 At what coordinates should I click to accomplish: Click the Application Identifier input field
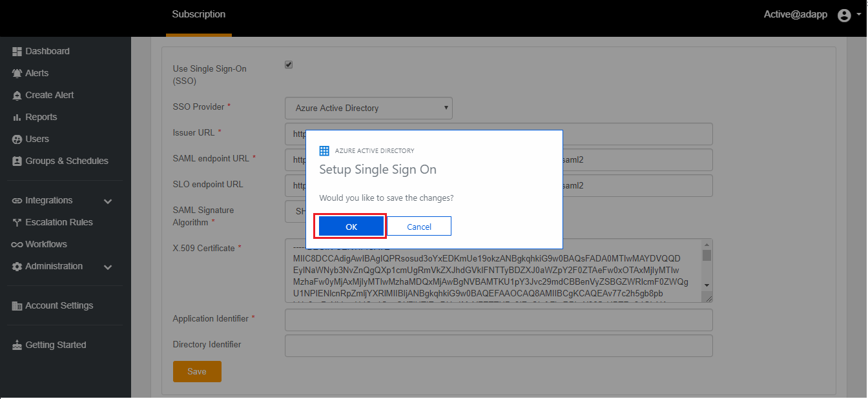click(x=499, y=320)
